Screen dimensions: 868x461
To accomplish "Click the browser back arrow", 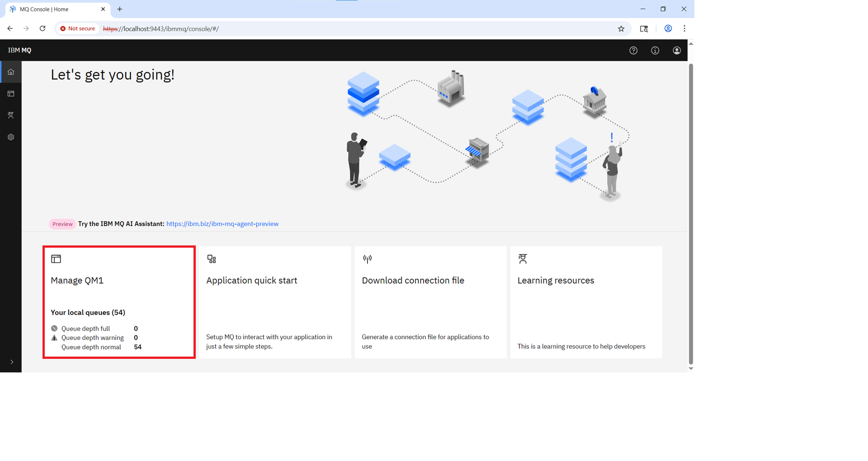I will 10,28.
